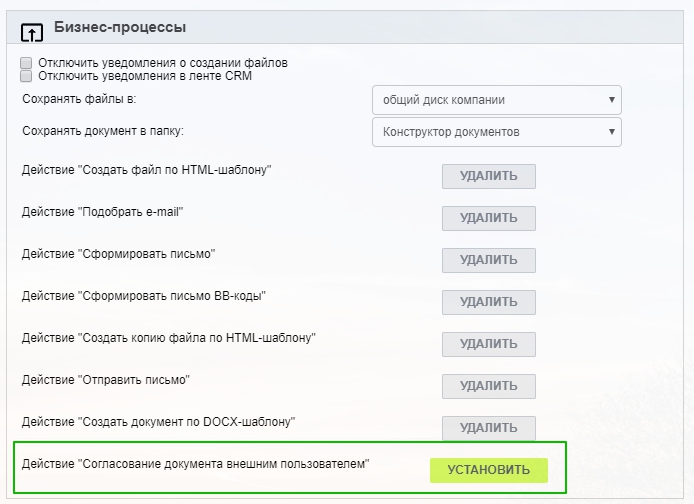Click 'Действие "Создать документ по DOCX-шаблону"' label text
Viewport: 694px width, 504px height.
(158, 422)
